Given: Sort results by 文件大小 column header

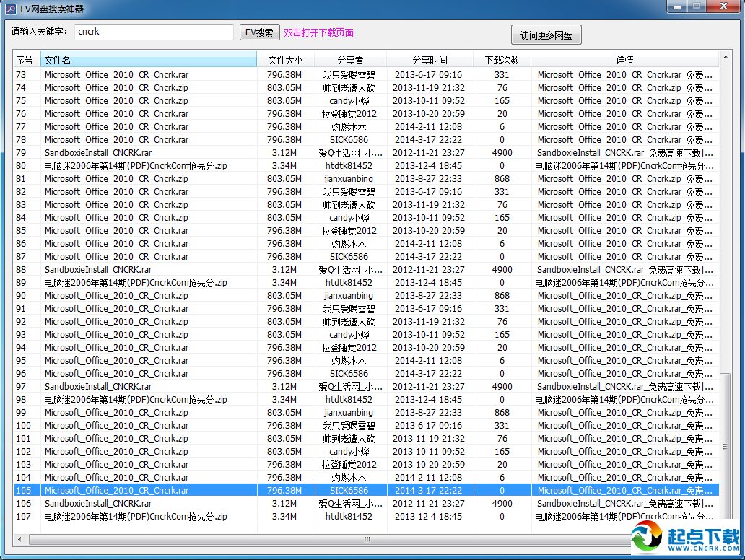Looking at the screenshot, I should point(285,60).
